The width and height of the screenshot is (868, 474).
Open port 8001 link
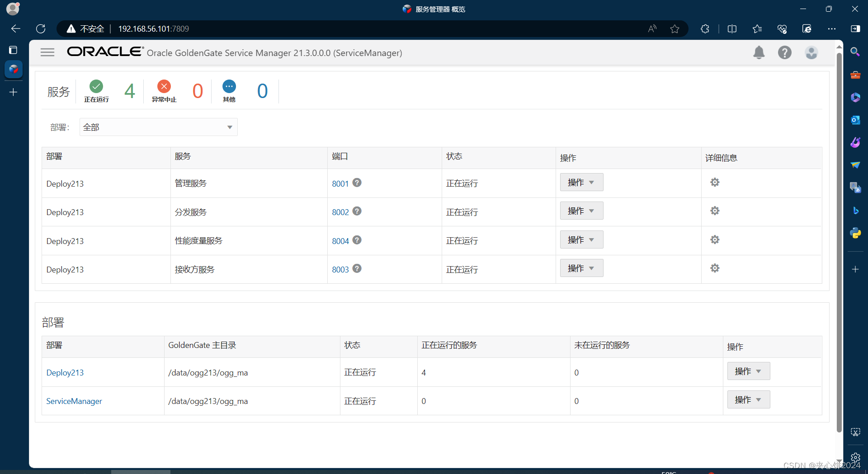[x=340, y=183]
